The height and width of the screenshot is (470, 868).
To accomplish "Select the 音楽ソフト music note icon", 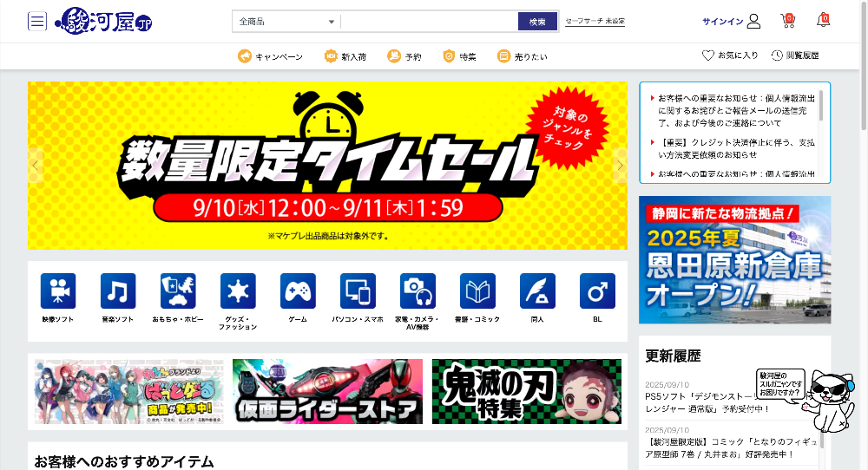I will 118,291.
